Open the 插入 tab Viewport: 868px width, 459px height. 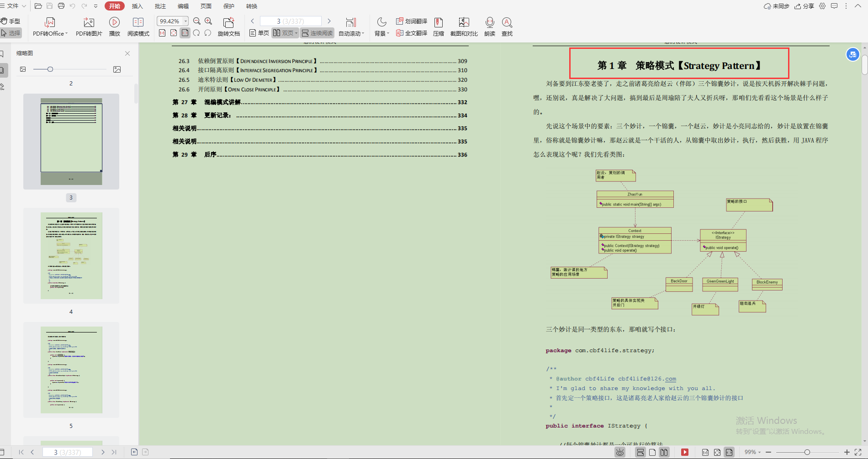[x=137, y=6]
